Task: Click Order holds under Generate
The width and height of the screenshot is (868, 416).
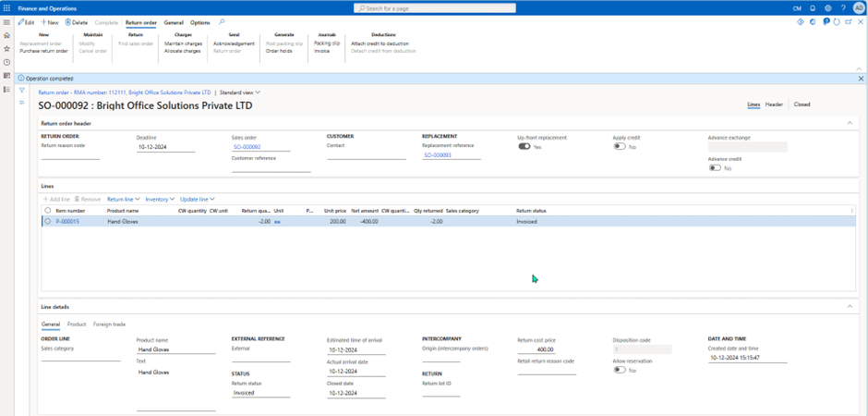Action: (x=279, y=51)
